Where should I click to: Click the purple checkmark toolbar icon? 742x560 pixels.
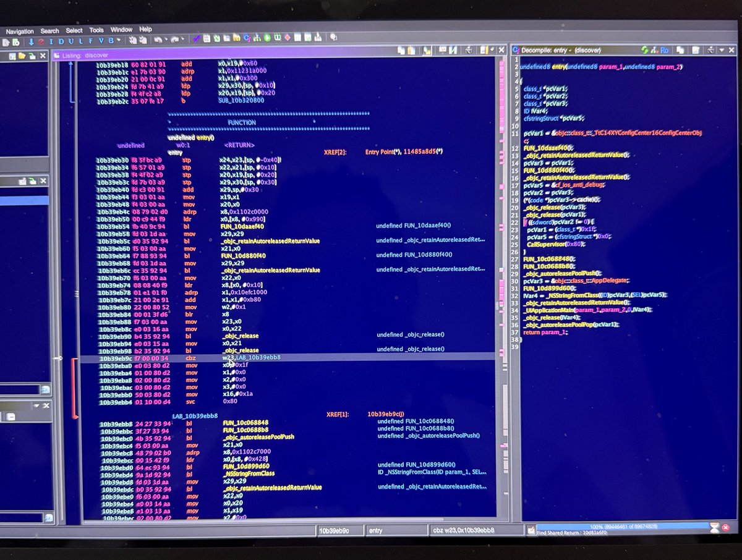point(195,40)
